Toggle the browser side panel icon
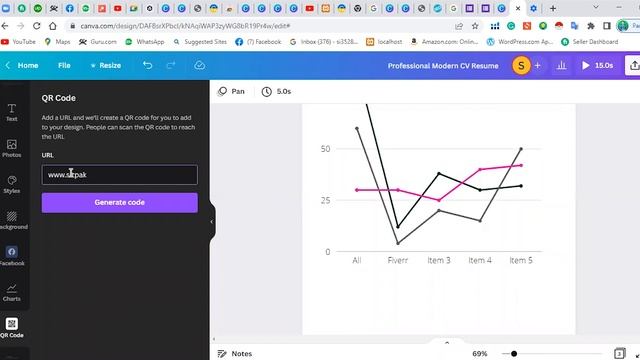640x360 pixels. (607, 26)
